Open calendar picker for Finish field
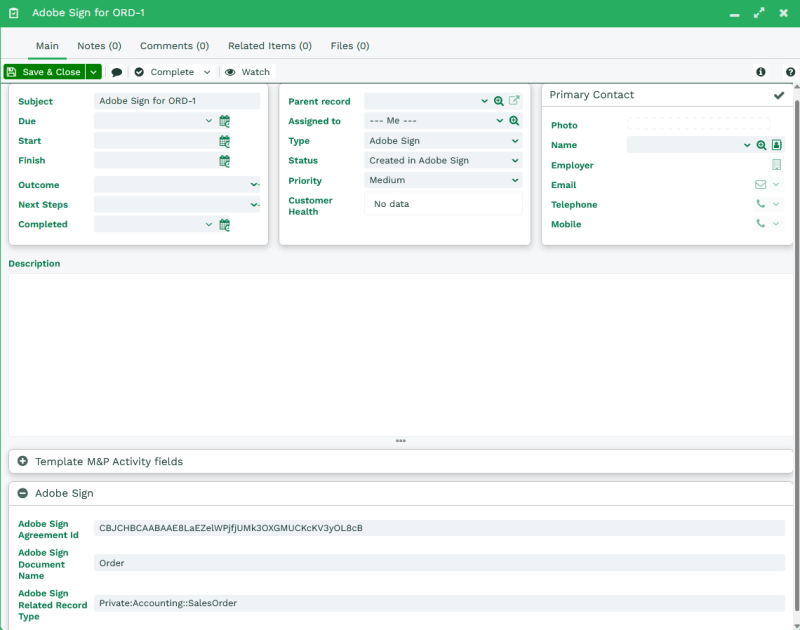This screenshot has width=800, height=630. tap(224, 161)
